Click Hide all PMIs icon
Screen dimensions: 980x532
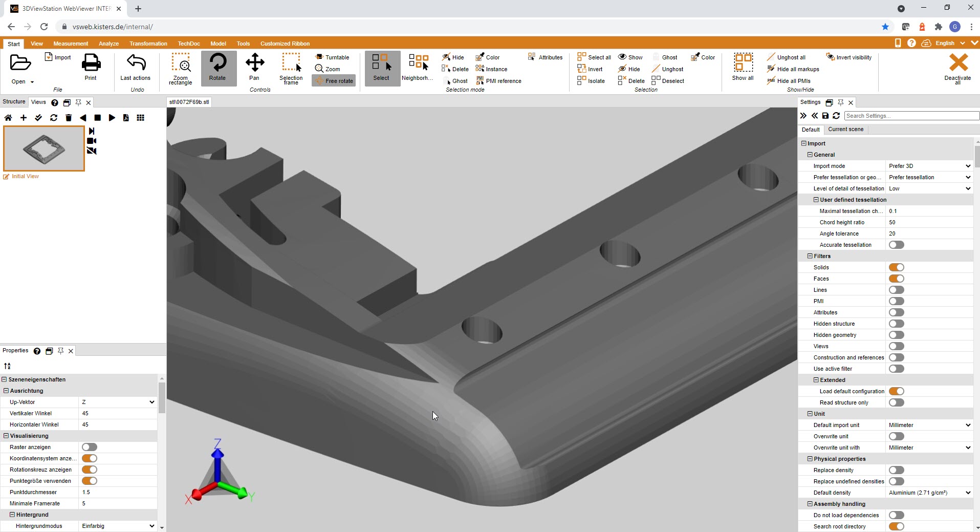click(771, 81)
